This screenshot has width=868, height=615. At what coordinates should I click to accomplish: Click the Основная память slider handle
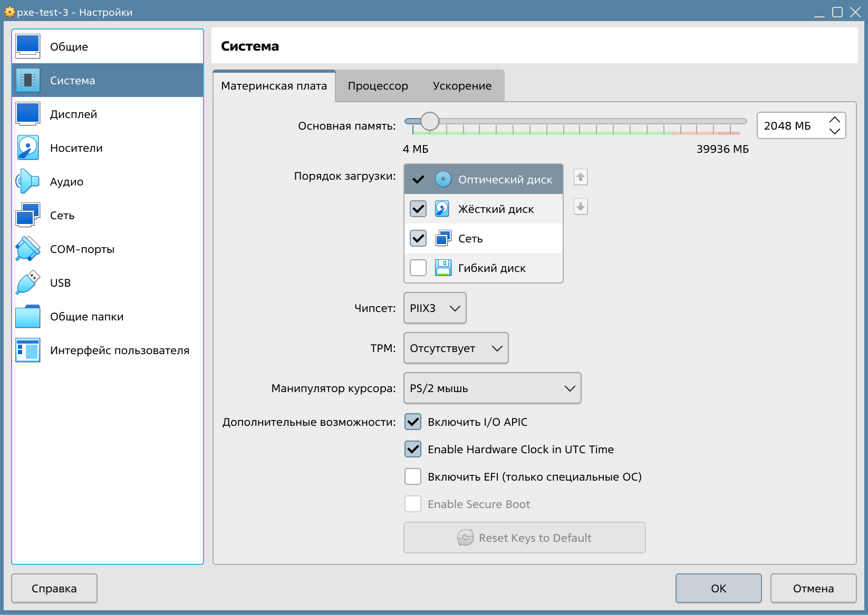tap(430, 121)
